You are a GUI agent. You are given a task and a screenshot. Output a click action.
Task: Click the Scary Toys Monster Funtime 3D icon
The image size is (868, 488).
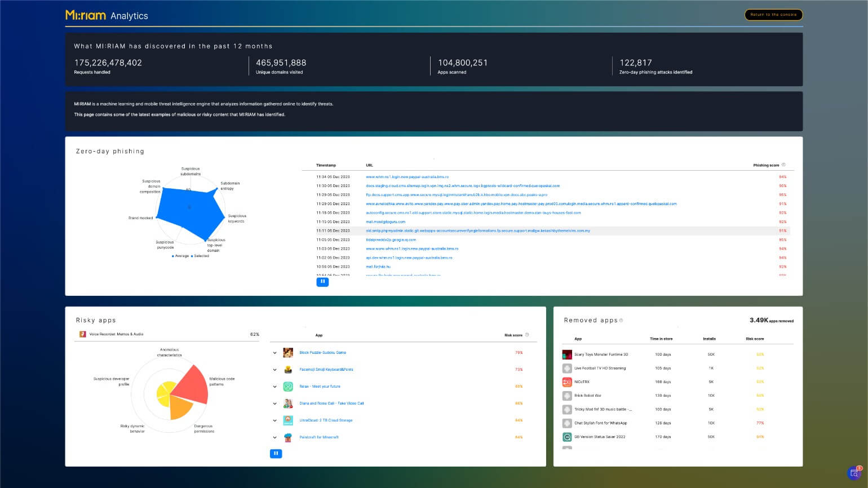567,354
